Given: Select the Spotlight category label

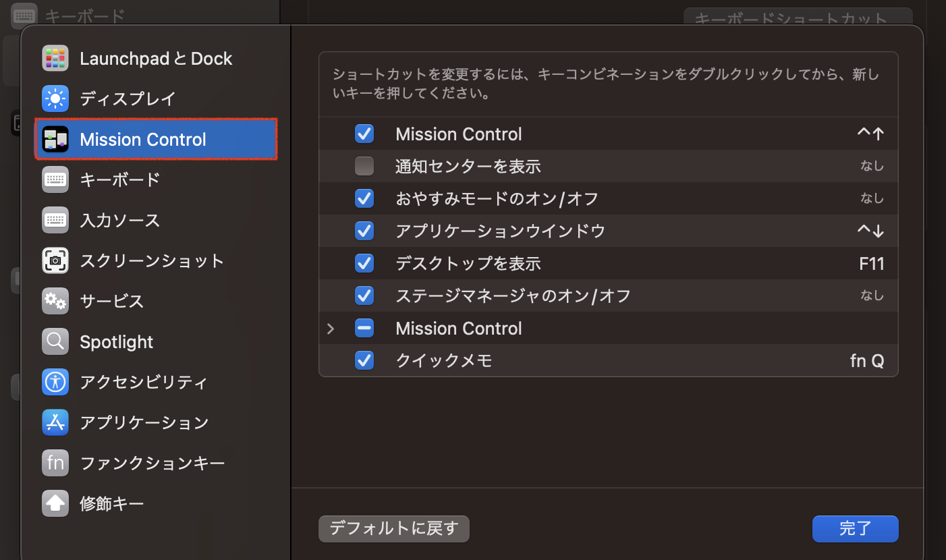Looking at the screenshot, I should (117, 342).
